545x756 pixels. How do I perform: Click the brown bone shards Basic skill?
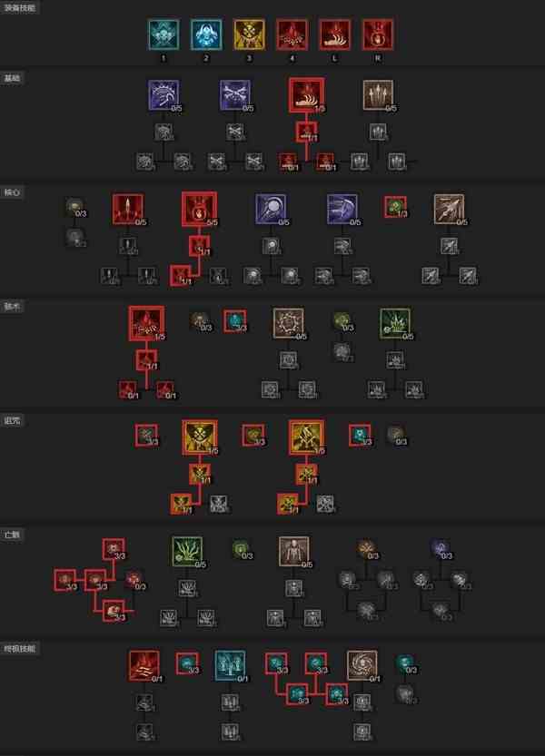click(x=378, y=95)
